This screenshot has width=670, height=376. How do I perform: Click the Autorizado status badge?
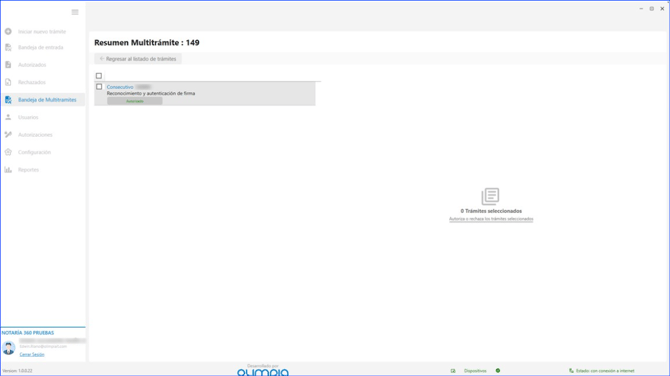coord(135,101)
